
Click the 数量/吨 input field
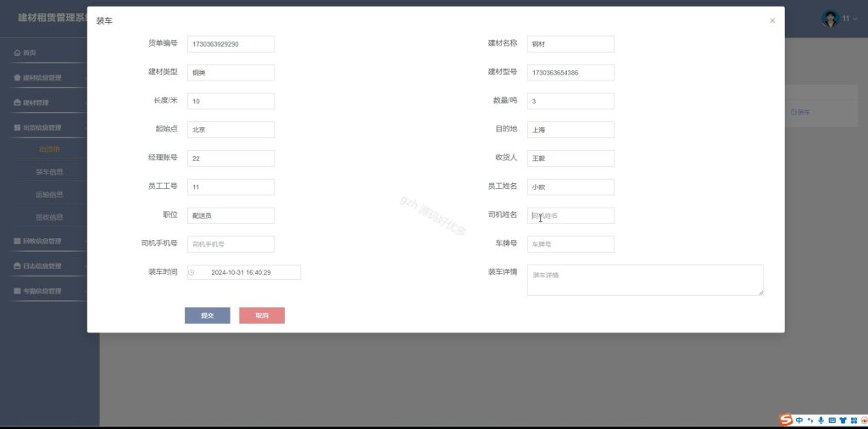point(570,101)
